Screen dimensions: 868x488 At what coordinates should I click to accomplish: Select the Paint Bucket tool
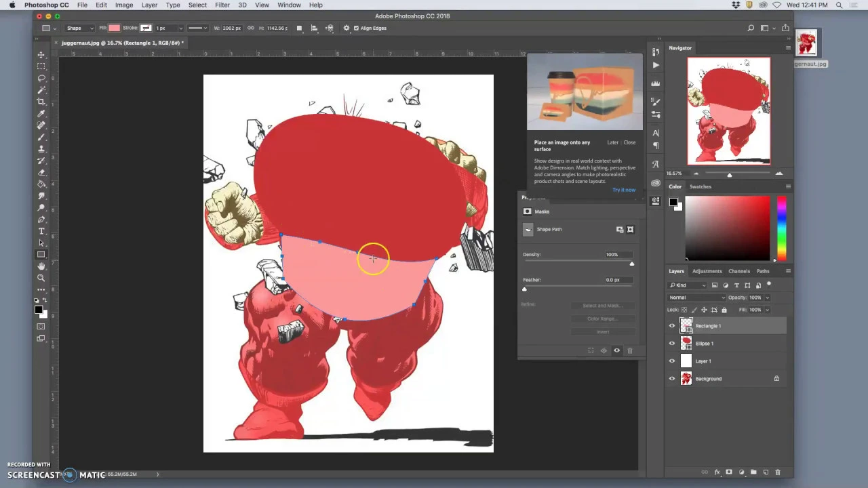41,184
